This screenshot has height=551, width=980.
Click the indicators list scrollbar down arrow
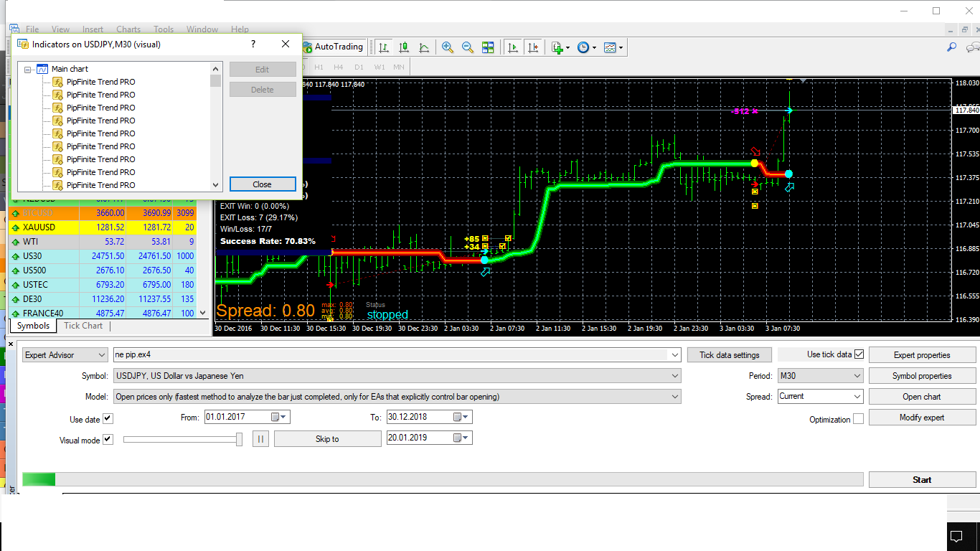216,184
